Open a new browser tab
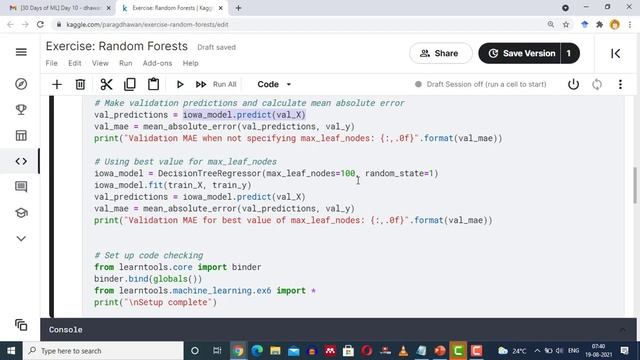This screenshot has width=640, height=360. 238,8
